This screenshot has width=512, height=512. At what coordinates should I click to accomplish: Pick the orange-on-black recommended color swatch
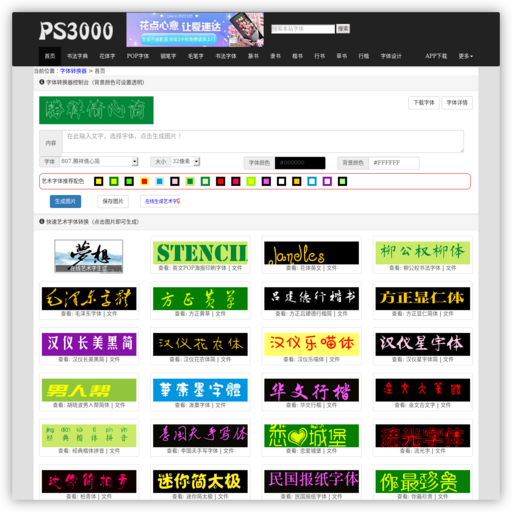point(297,181)
